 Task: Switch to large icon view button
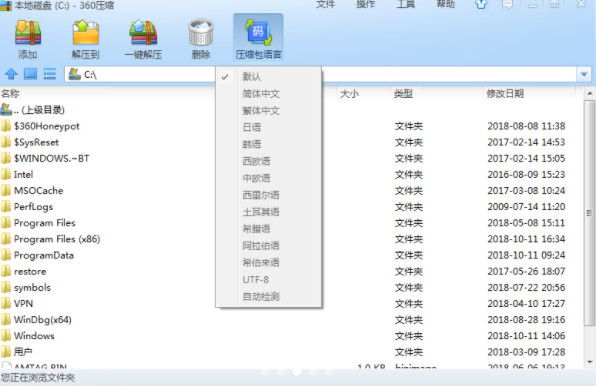tap(30, 74)
